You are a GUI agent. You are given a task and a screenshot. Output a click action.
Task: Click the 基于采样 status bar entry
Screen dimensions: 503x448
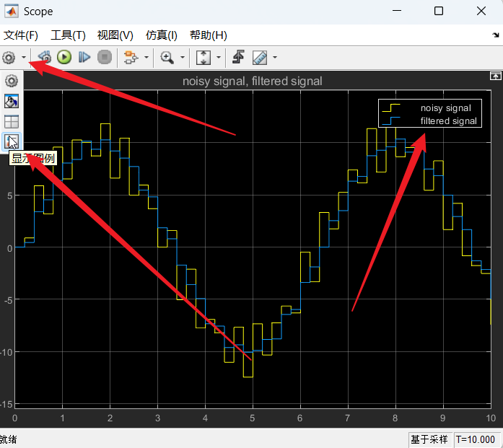[429, 439]
